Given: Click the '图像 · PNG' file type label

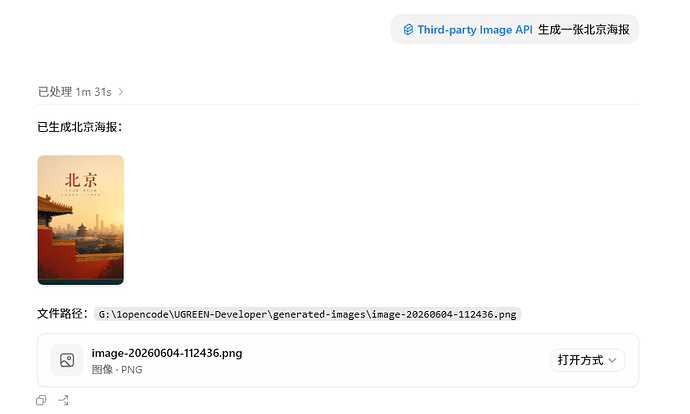Looking at the screenshot, I should pos(117,370).
